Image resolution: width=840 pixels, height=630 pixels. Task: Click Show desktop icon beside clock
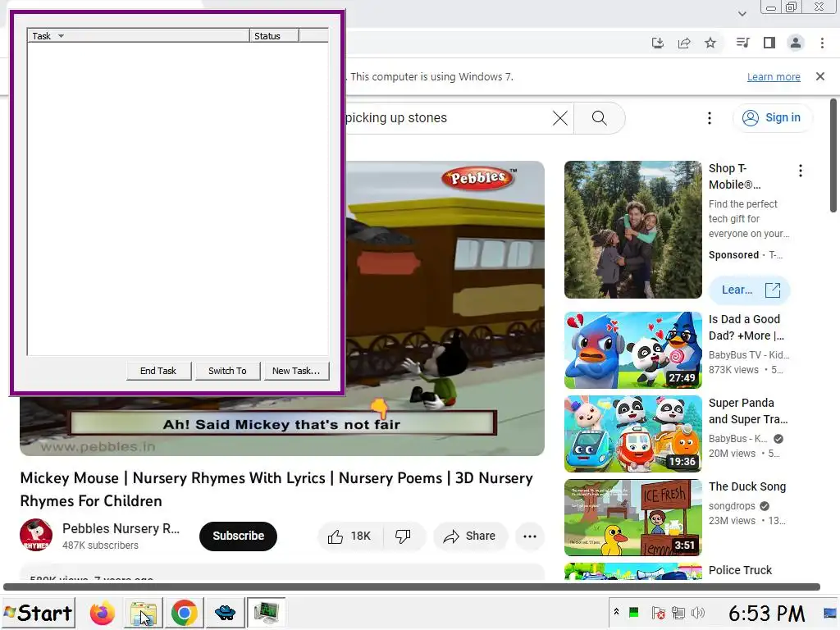pos(830,614)
